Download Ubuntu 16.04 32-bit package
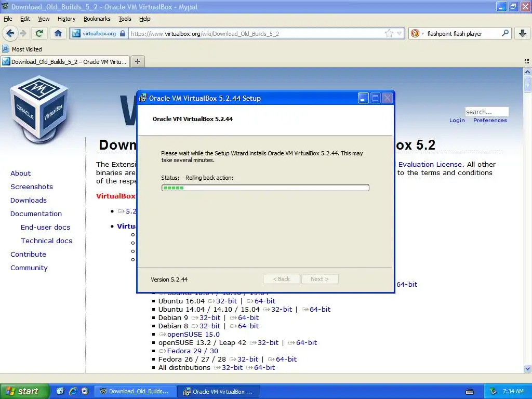 [x=227, y=301]
